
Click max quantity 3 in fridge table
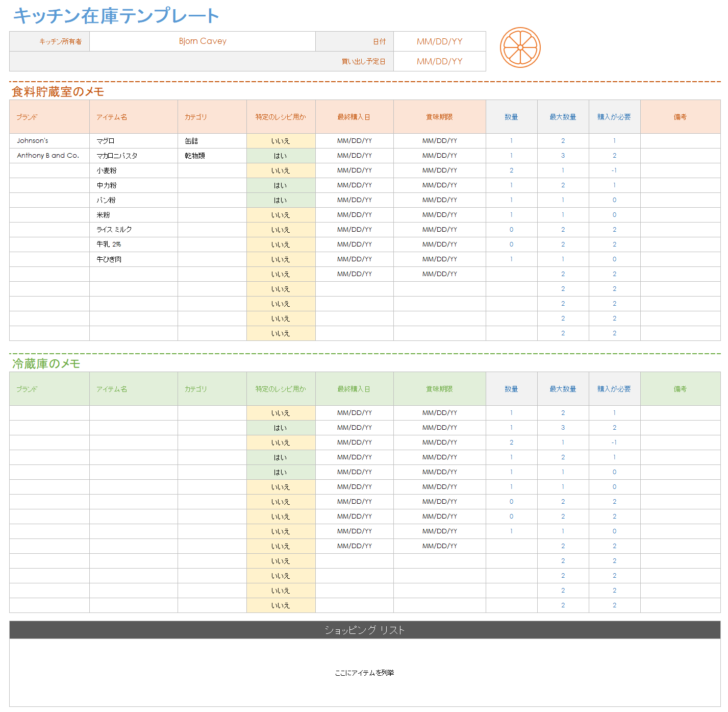pos(563,428)
